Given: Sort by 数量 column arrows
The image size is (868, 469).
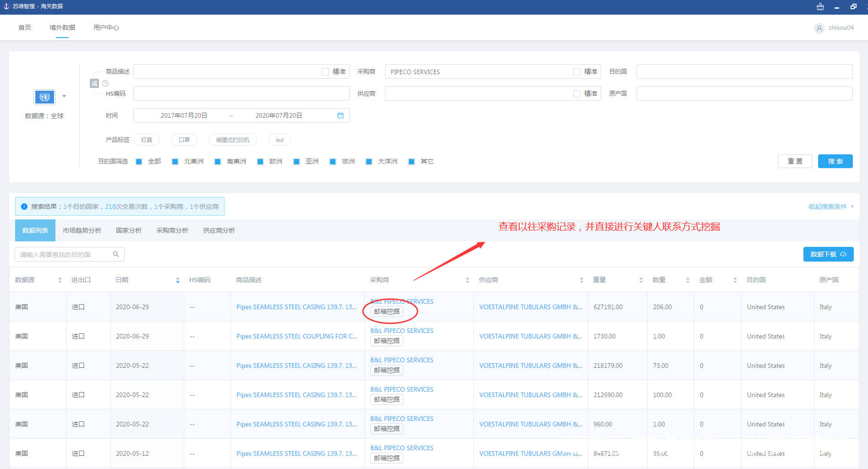Looking at the screenshot, I should (x=688, y=280).
